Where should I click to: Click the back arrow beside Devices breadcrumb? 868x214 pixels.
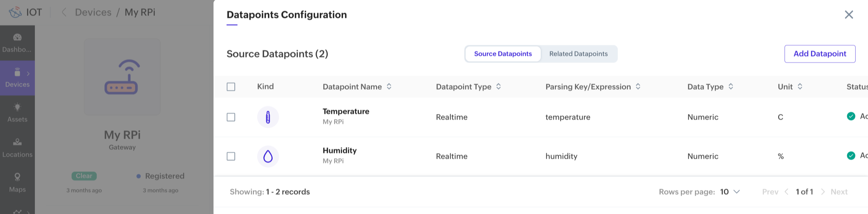tap(64, 12)
